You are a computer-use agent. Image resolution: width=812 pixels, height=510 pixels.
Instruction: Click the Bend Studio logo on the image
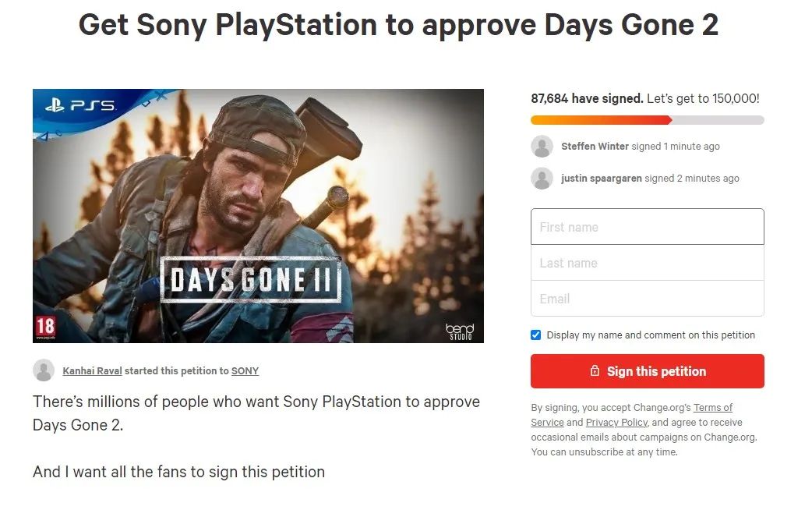[459, 331]
